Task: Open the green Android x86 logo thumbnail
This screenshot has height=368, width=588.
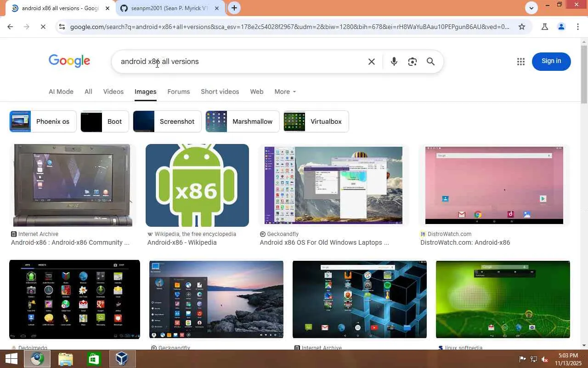Action: (x=197, y=185)
